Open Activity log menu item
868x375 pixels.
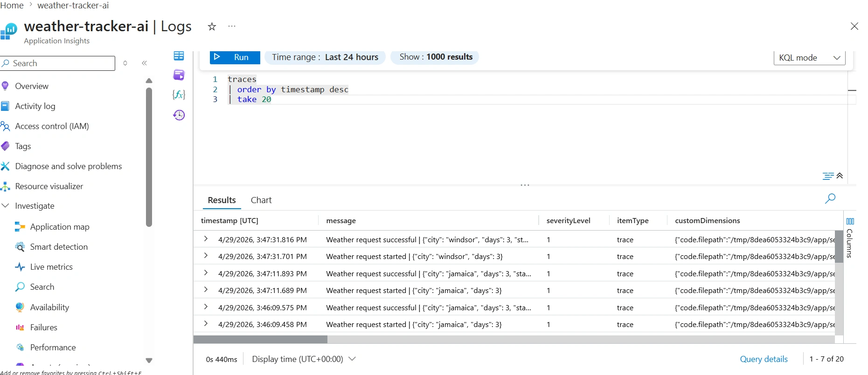coord(35,106)
